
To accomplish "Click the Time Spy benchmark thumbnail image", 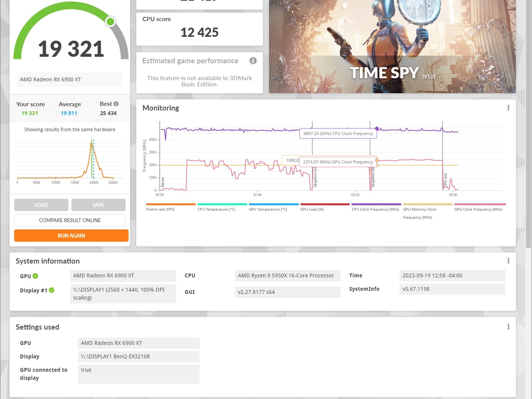I will click(x=392, y=46).
